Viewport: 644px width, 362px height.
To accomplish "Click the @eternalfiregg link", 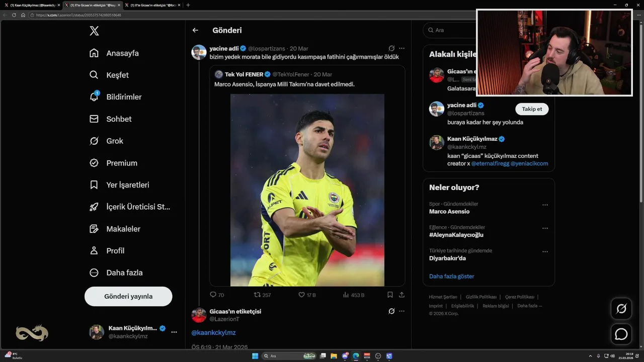I will [x=490, y=163].
